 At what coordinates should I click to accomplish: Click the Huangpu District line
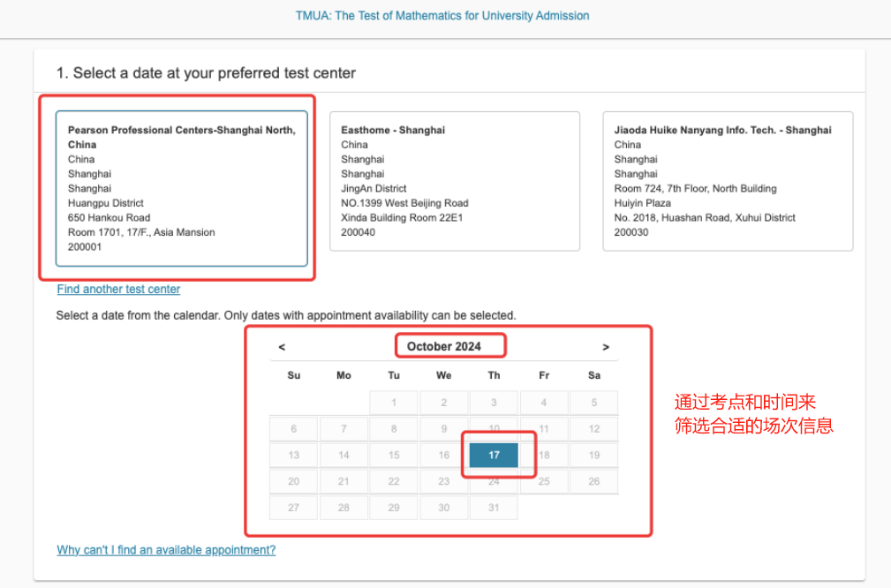click(x=106, y=203)
